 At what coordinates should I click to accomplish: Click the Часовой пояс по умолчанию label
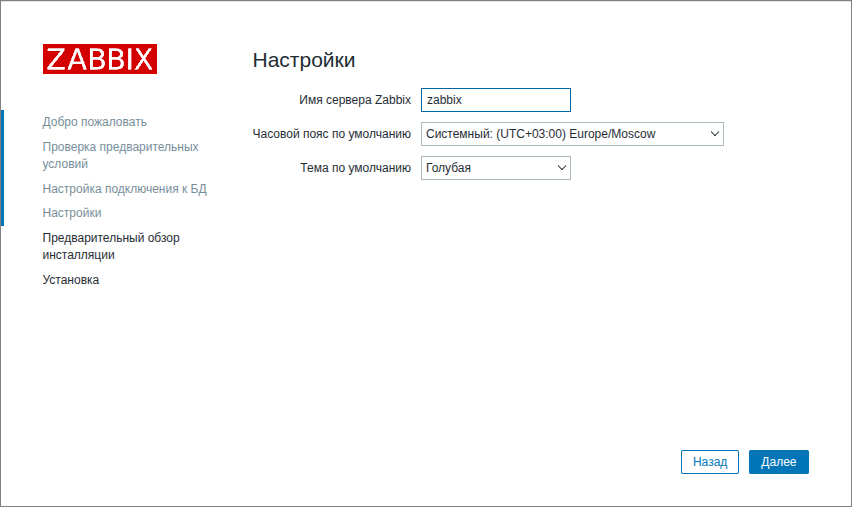point(331,134)
